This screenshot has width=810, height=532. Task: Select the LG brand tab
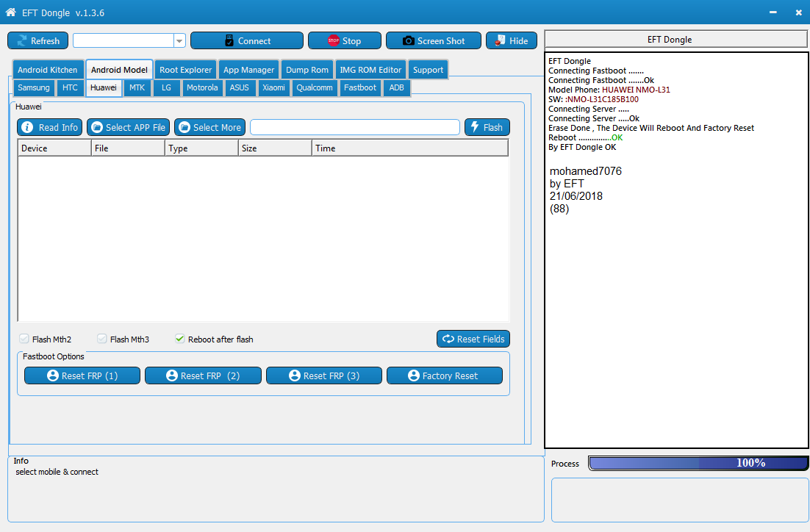pyautogui.click(x=166, y=87)
